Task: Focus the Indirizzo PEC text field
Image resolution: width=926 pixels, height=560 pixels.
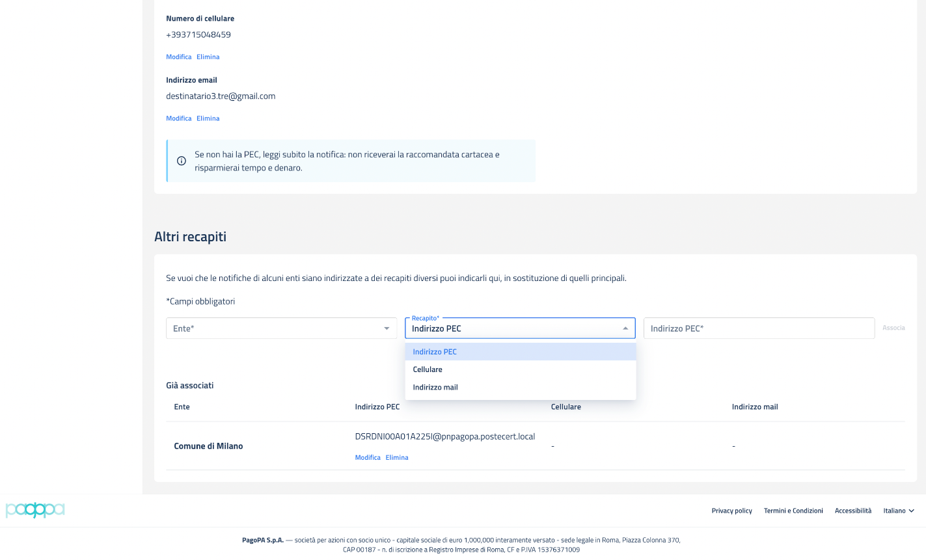Action: click(x=758, y=328)
